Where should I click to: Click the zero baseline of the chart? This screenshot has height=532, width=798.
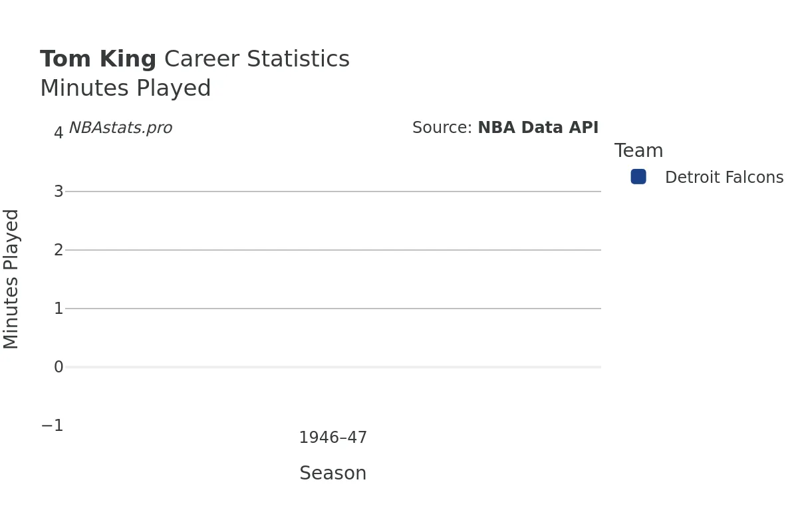tap(332, 367)
